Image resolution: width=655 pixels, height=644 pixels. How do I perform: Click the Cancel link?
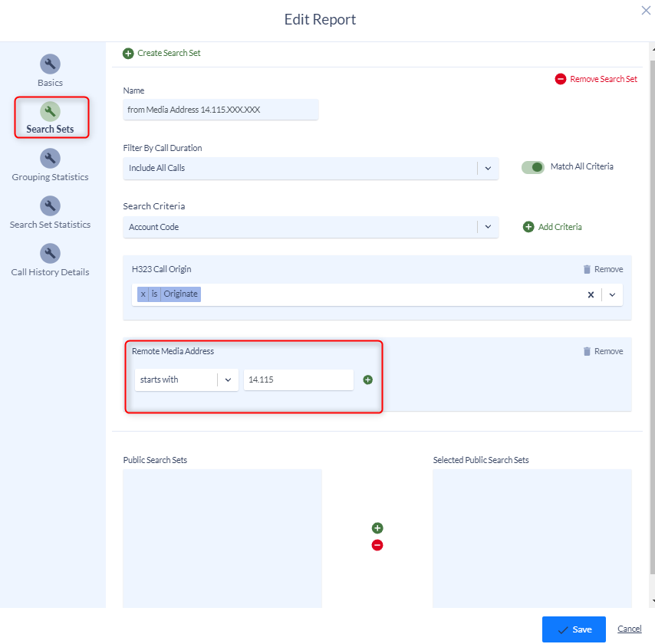629,629
